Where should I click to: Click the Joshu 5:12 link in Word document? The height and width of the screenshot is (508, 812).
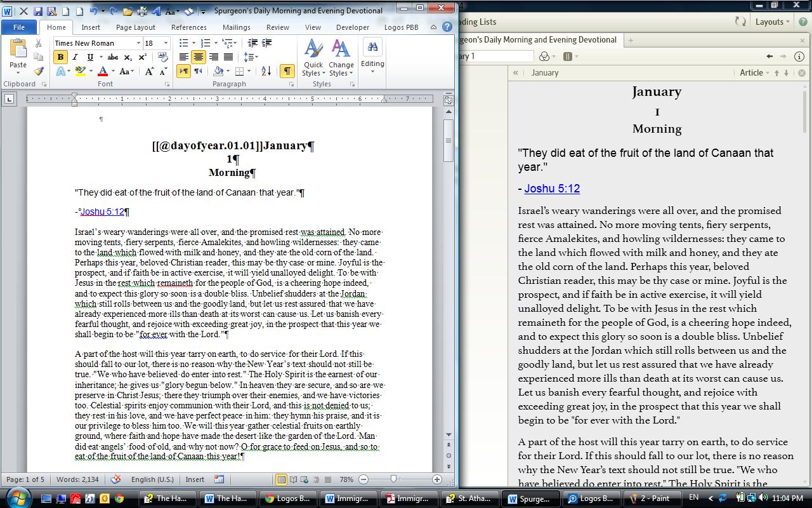pyautogui.click(x=102, y=212)
